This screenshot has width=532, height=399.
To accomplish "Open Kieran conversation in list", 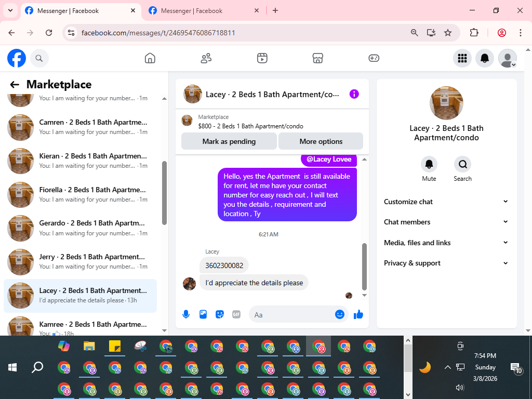I will [x=81, y=161].
